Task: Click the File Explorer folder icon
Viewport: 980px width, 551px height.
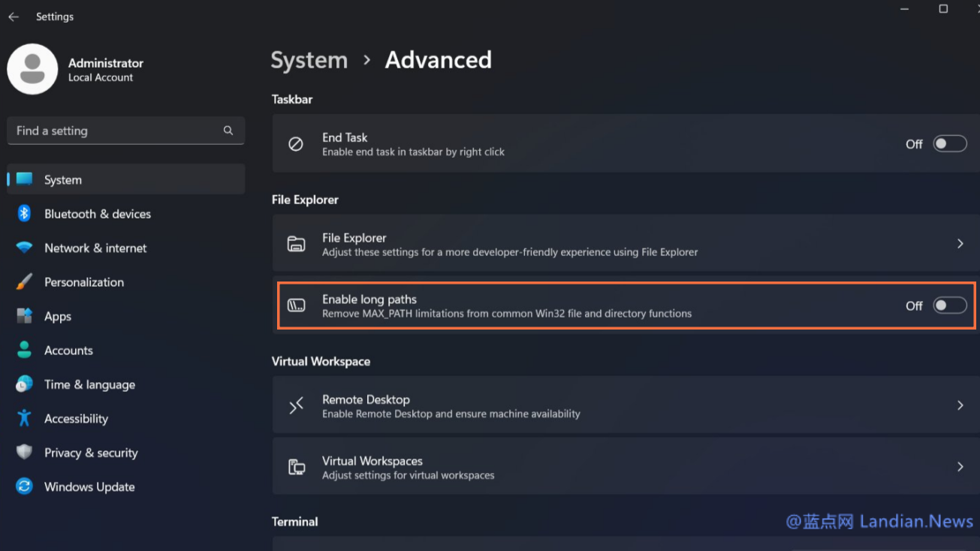Action: tap(296, 244)
